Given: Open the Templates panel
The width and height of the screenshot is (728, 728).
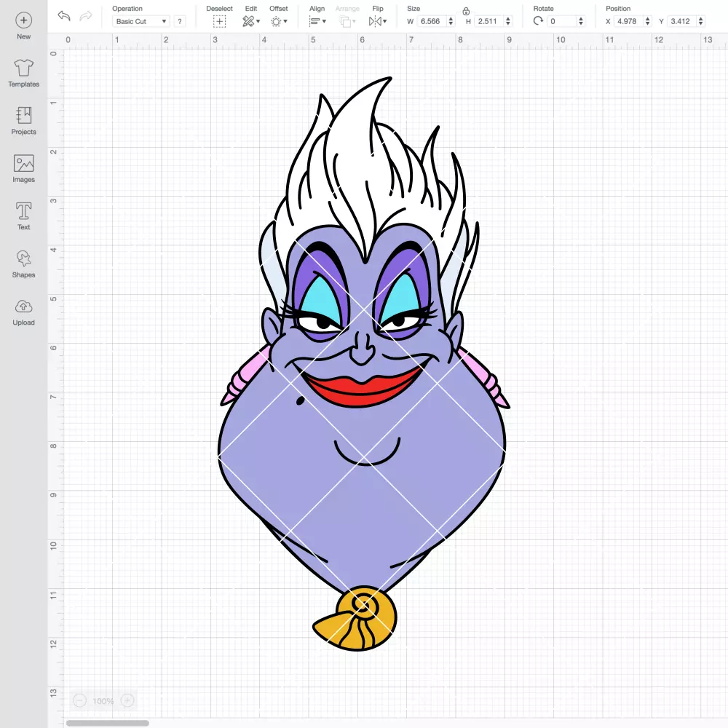Looking at the screenshot, I should pos(24,74).
